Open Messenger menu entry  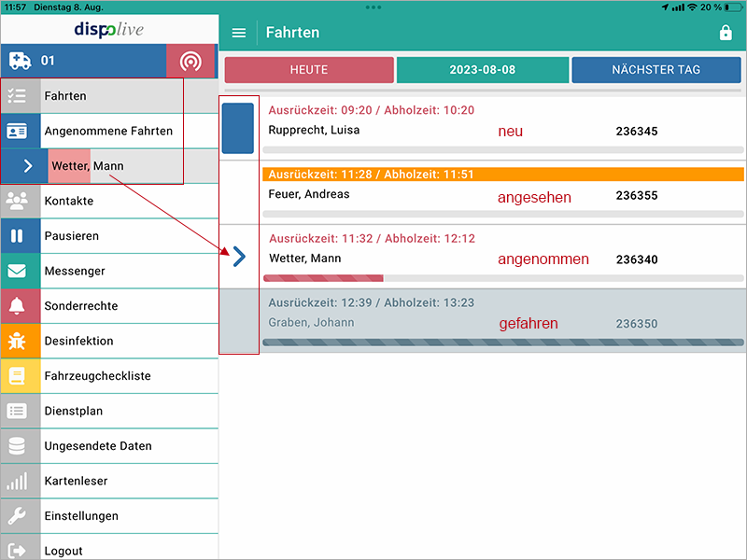(x=109, y=271)
